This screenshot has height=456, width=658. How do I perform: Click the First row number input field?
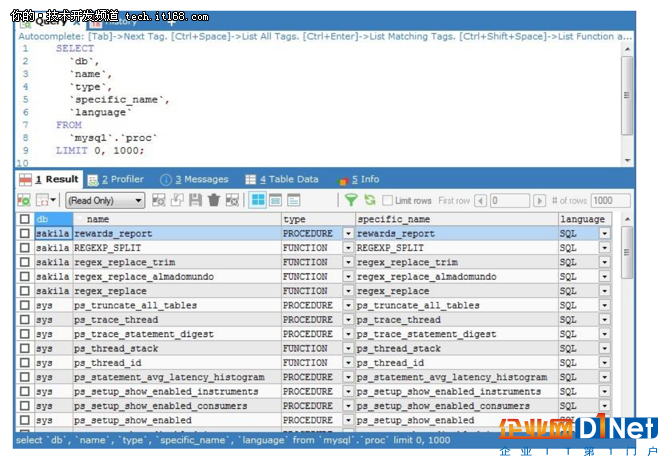(510, 201)
